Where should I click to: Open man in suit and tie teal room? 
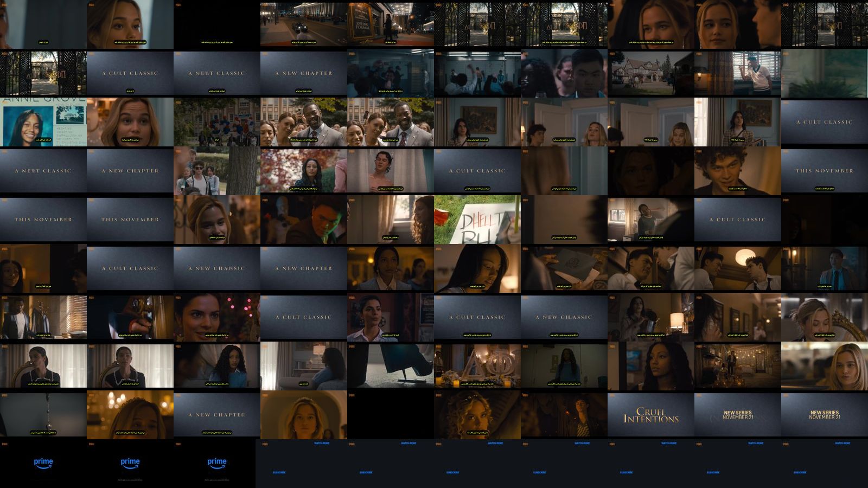point(825,268)
